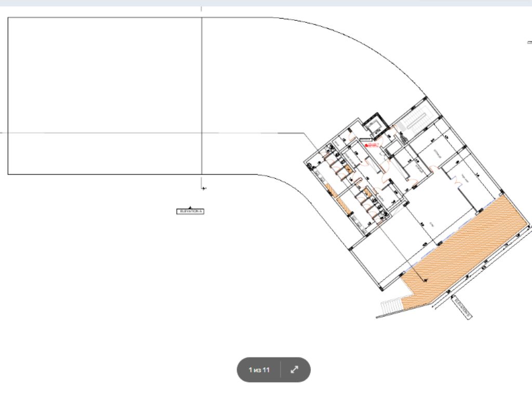Click the arrow marker above ELEVATION A label
This screenshot has width=532, height=399.
point(190,207)
